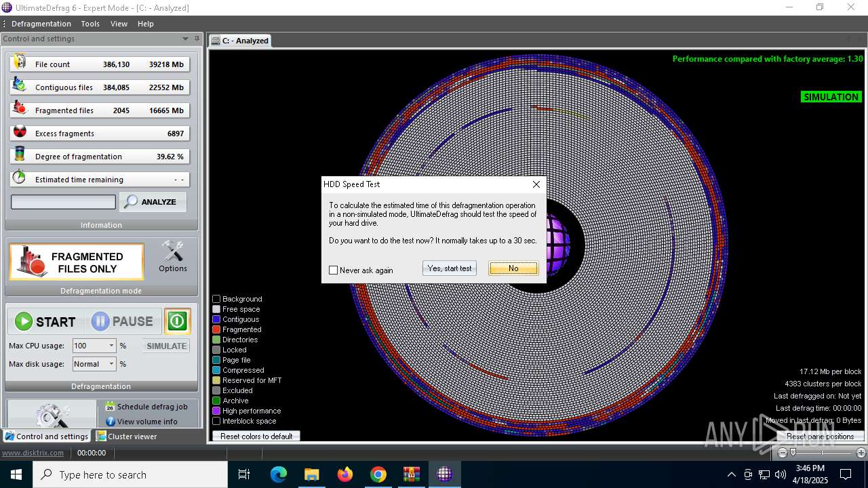Click the START defragmentation button
Screen dimensions: 868x488
46,321
